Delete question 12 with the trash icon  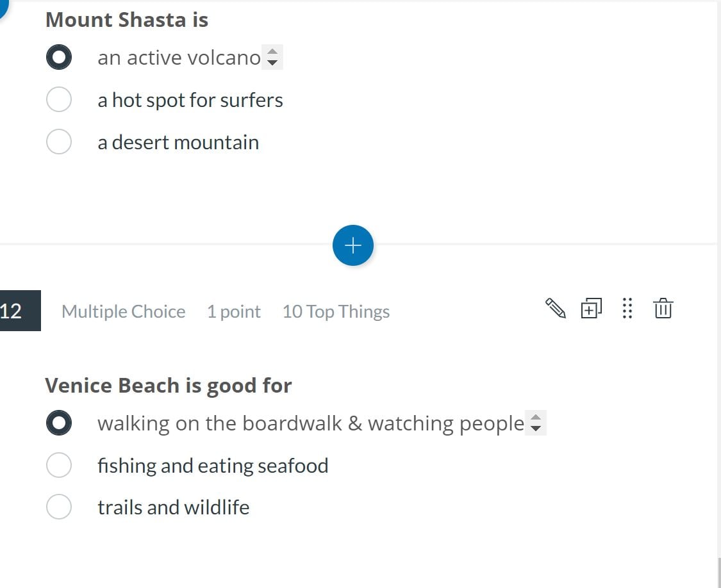[663, 308]
